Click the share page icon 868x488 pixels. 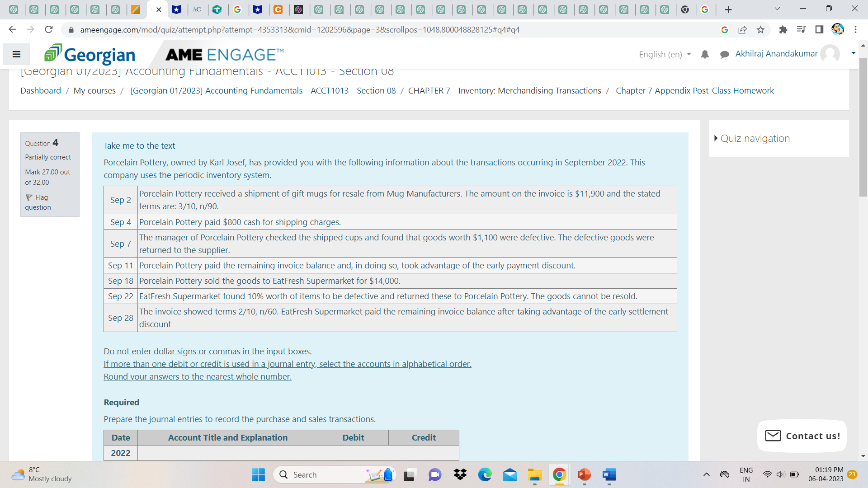[x=742, y=30]
